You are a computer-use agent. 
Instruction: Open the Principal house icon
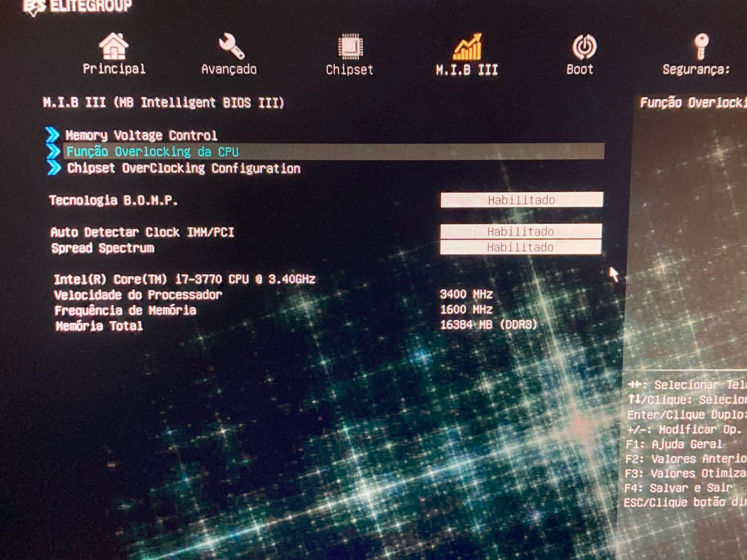pyautogui.click(x=113, y=46)
